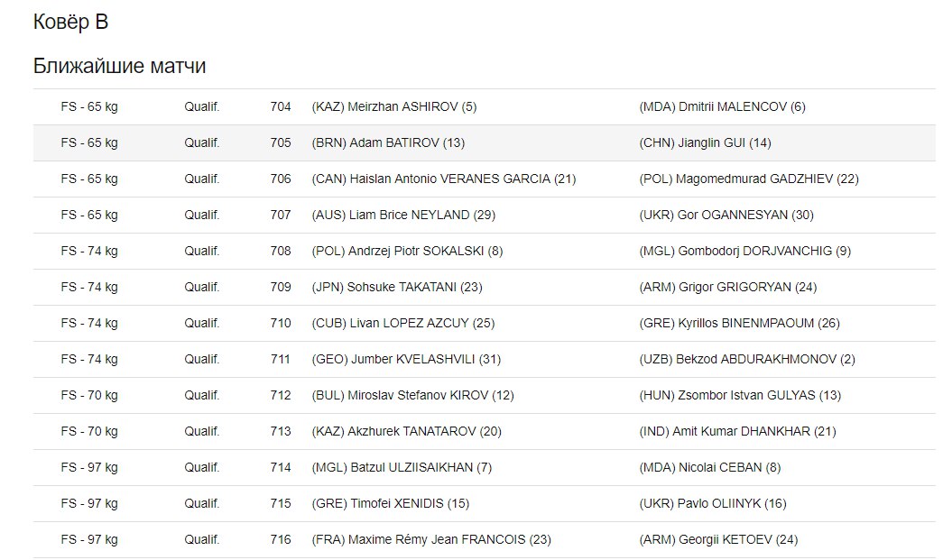Select match 704 Meirzhan ASHIROV row
Screen dimensions: 943x560
pos(484,107)
